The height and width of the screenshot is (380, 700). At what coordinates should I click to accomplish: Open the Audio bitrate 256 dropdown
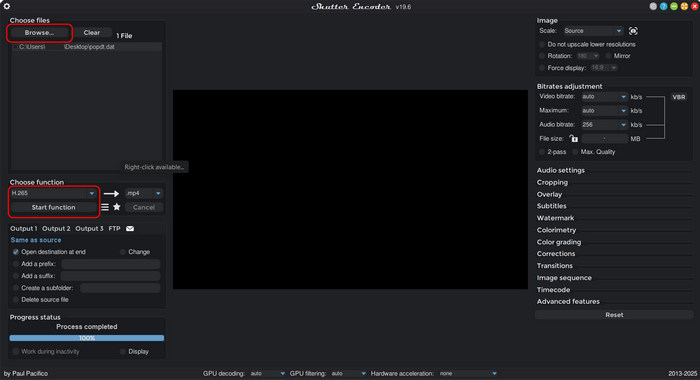[604, 125]
